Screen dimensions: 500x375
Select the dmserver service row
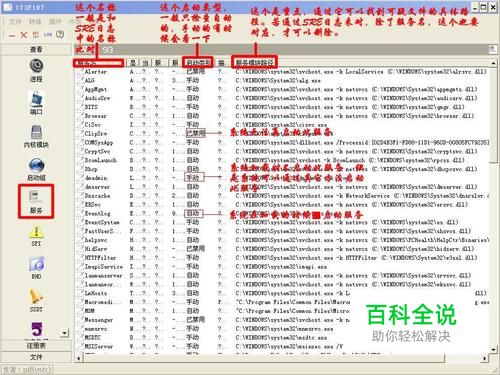(x=282, y=187)
